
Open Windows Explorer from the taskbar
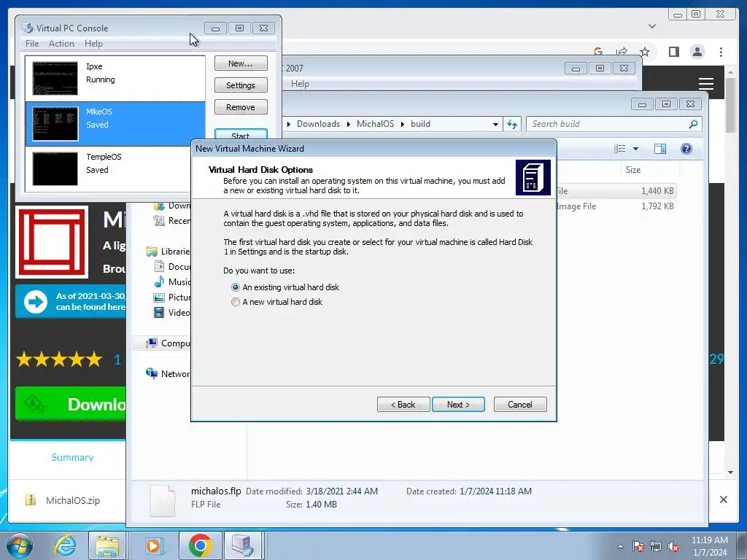click(107, 545)
